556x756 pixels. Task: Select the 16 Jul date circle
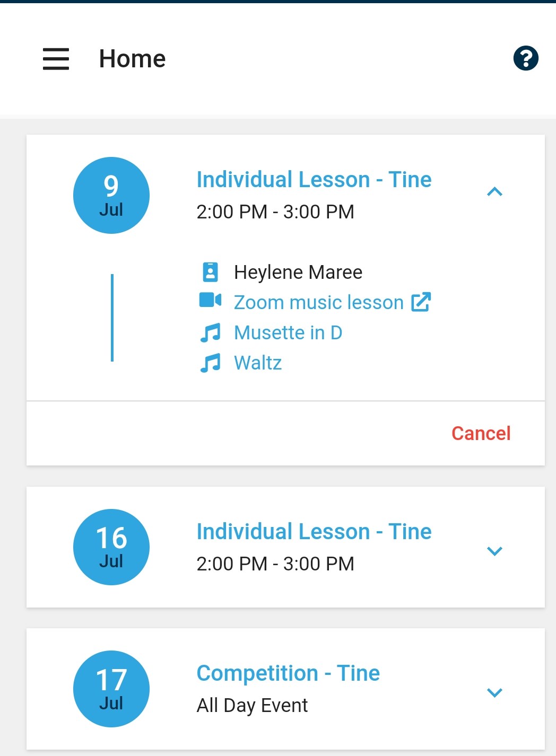tap(111, 547)
